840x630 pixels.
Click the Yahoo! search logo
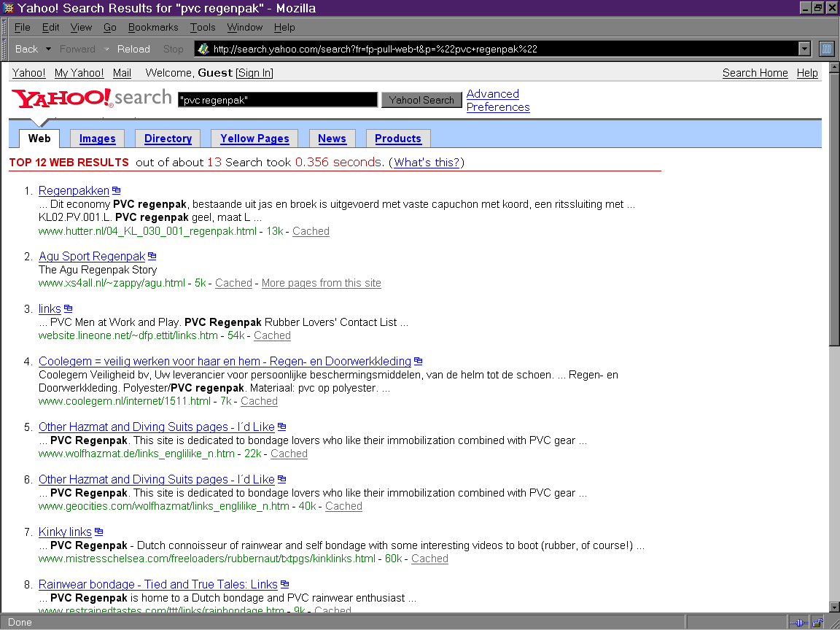91,98
